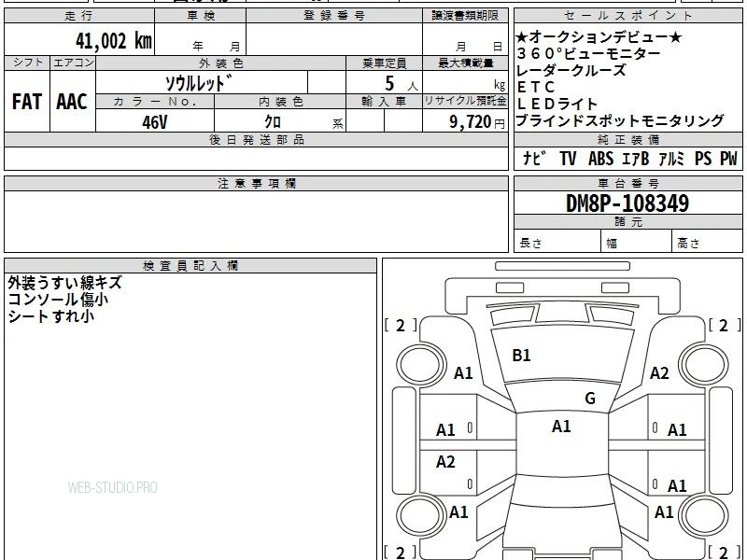Select the リサイクル預託金 header
Viewport: 747px width, 560px height.
(465, 102)
